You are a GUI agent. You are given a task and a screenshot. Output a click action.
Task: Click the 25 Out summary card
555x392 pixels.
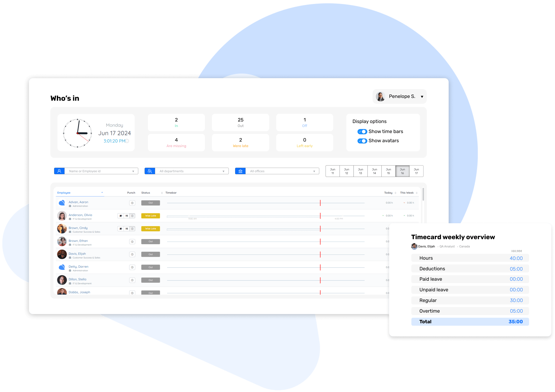tap(240, 122)
